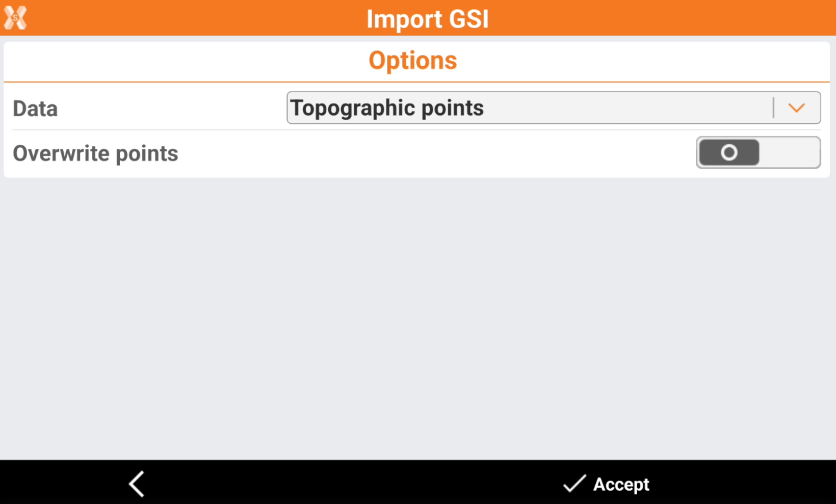
Task: Click the orange chevron in Data field
Action: [796, 108]
